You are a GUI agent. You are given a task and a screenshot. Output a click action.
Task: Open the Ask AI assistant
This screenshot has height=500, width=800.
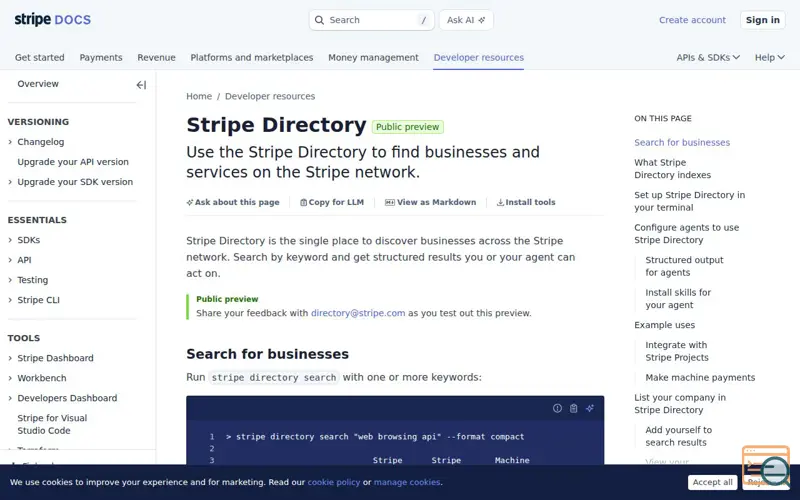point(466,20)
